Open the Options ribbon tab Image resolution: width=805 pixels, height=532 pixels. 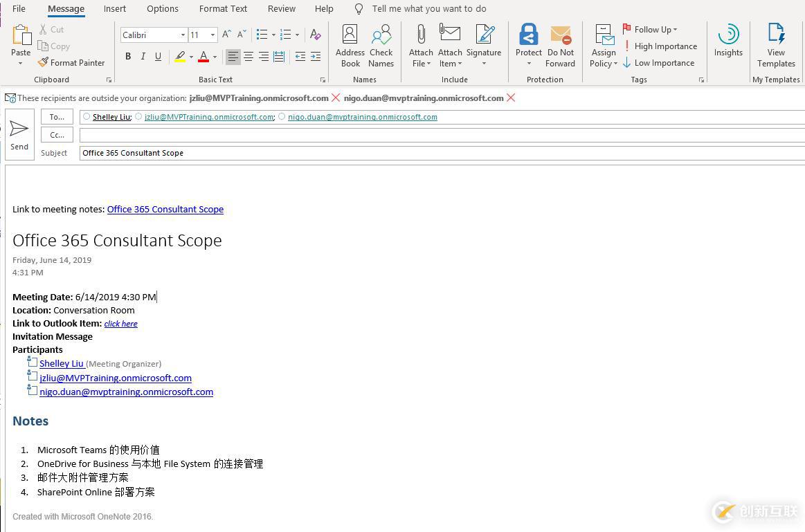tap(162, 8)
